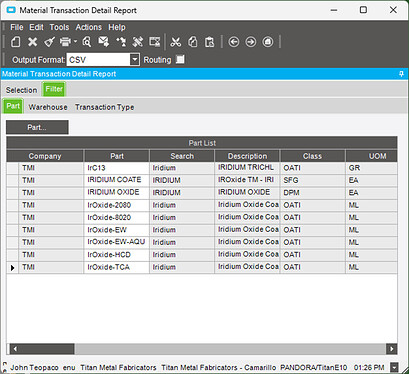Click the Back arrow navigation icon
The height and width of the screenshot is (374, 409).
[x=234, y=42]
